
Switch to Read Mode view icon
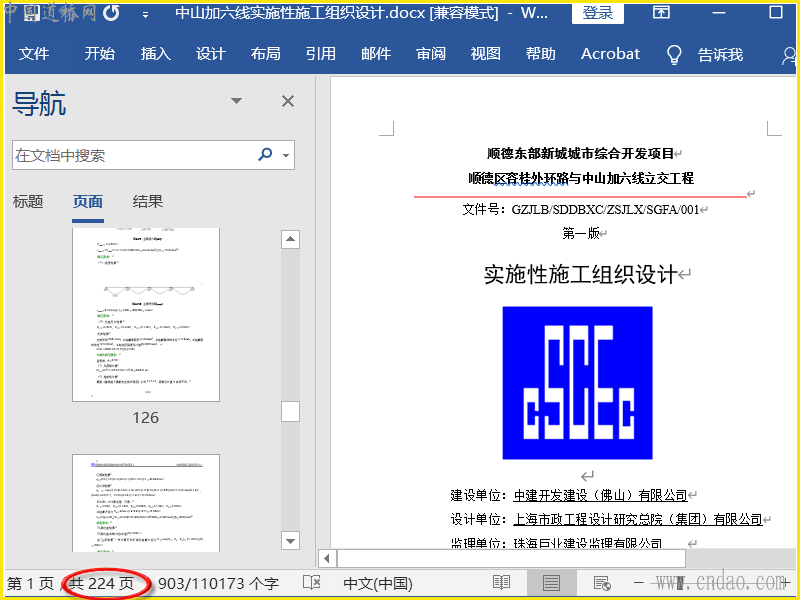(x=502, y=582)
